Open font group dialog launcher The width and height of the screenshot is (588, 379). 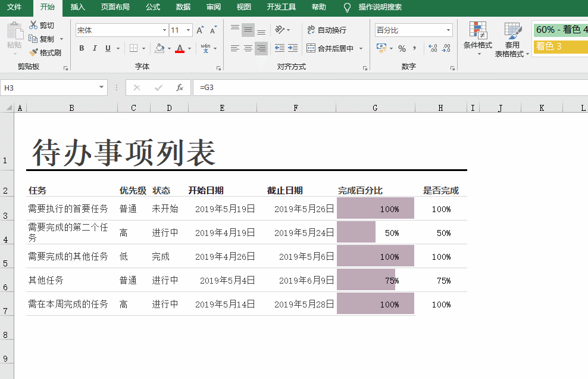pos(218,68)
